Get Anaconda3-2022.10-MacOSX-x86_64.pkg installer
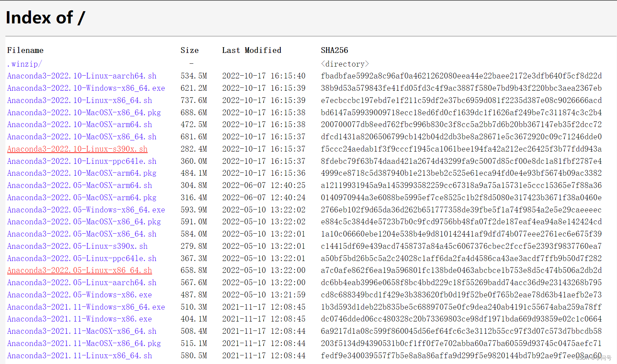 point(84,113)
